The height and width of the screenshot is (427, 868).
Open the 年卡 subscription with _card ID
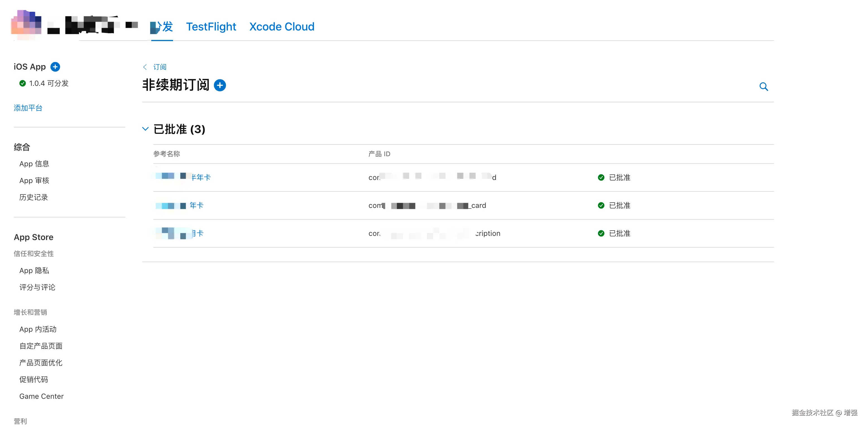coord(196,205)
